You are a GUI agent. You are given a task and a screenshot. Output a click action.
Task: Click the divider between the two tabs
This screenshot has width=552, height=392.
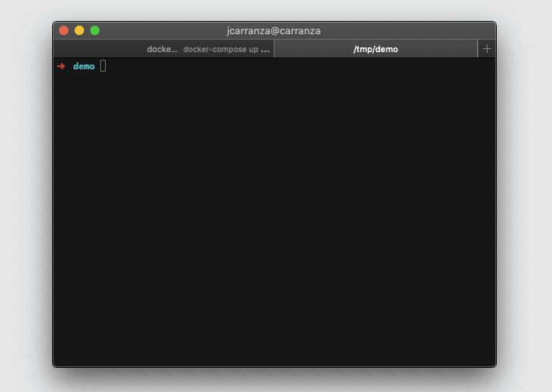[x=274, y=48]
